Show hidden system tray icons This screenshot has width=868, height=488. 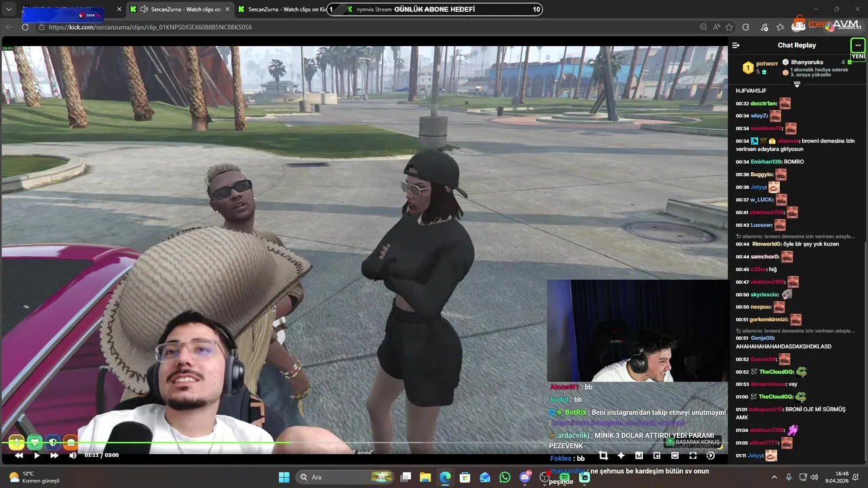(774, 477)
